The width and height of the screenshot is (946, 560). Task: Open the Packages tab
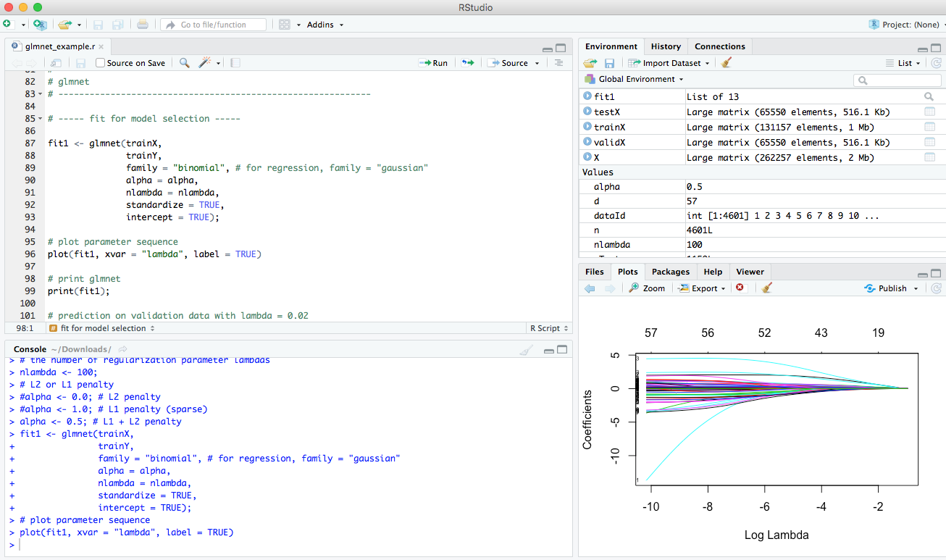(x=671, y=272)
